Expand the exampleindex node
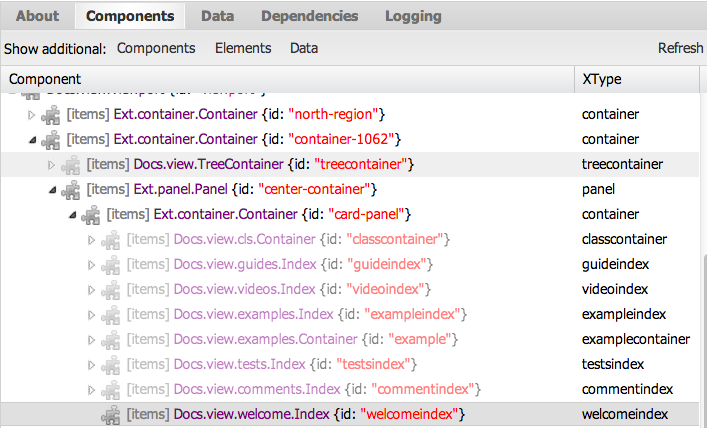This screenshot has width=707, height=428. [91, 315]
